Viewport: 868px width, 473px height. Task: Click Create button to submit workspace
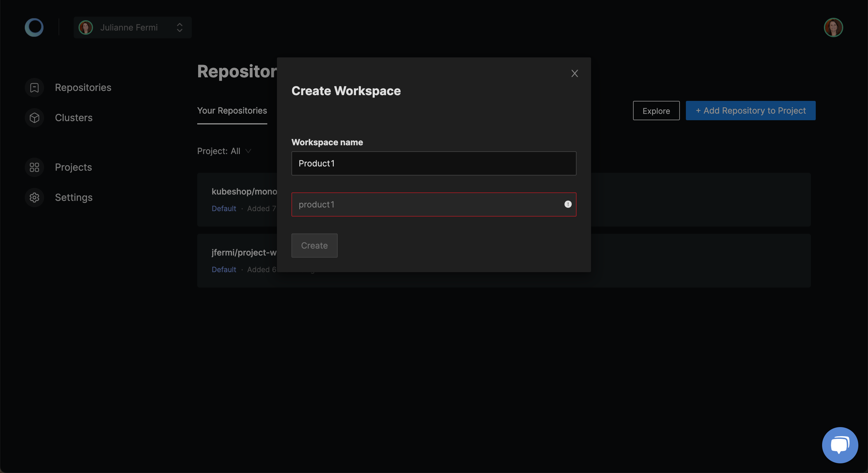(x=314, y=245)
